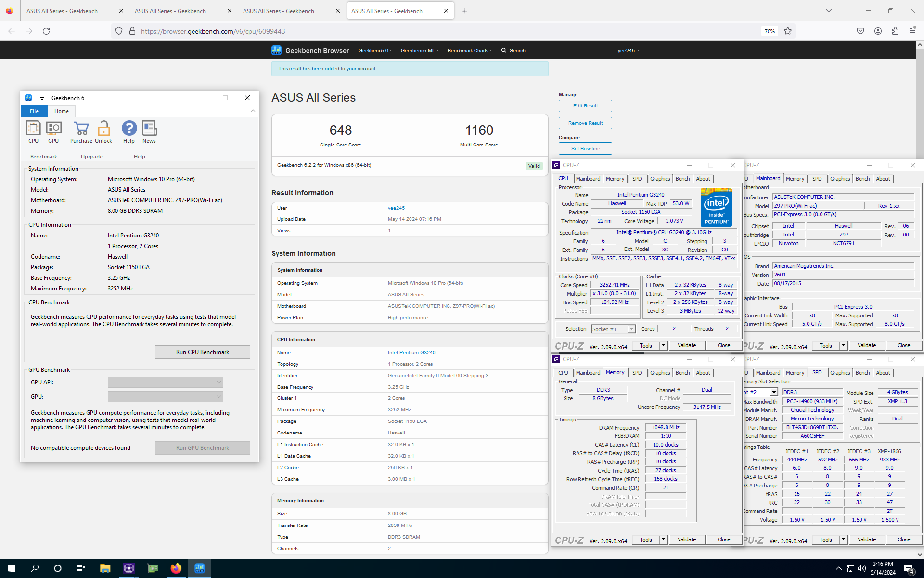924x578 pixels.
Task: Click the Remove Result button
Action: point(585,123)
